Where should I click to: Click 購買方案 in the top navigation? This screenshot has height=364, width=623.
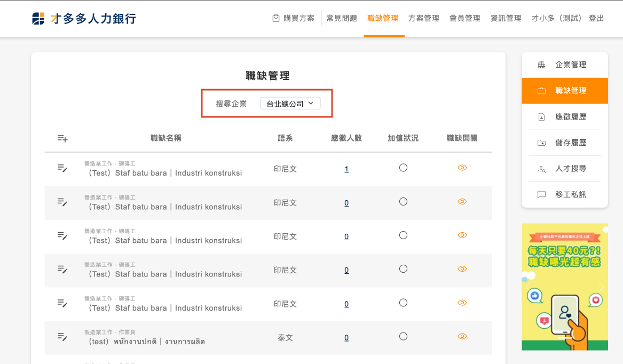pos(293,18)
